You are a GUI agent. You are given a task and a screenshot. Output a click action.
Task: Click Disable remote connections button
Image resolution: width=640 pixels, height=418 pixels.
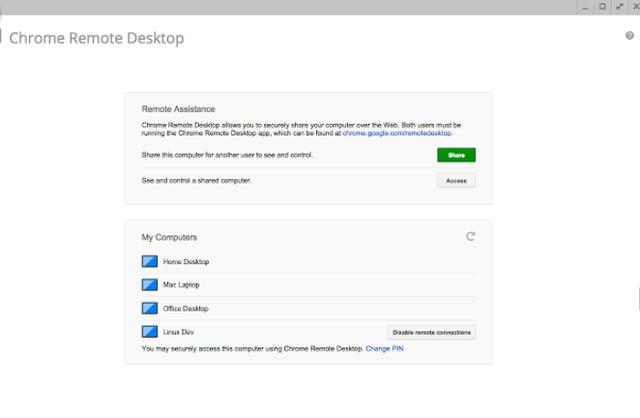coord(431,332)
